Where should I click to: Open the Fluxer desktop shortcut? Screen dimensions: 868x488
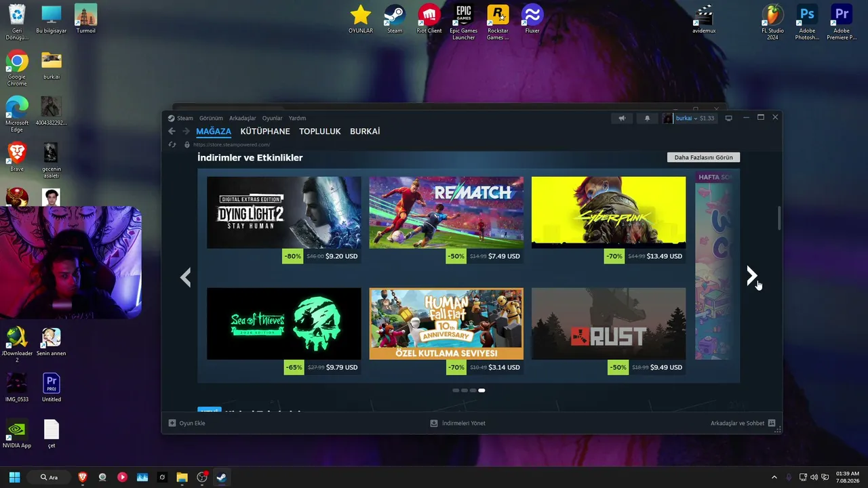(532, 19)
